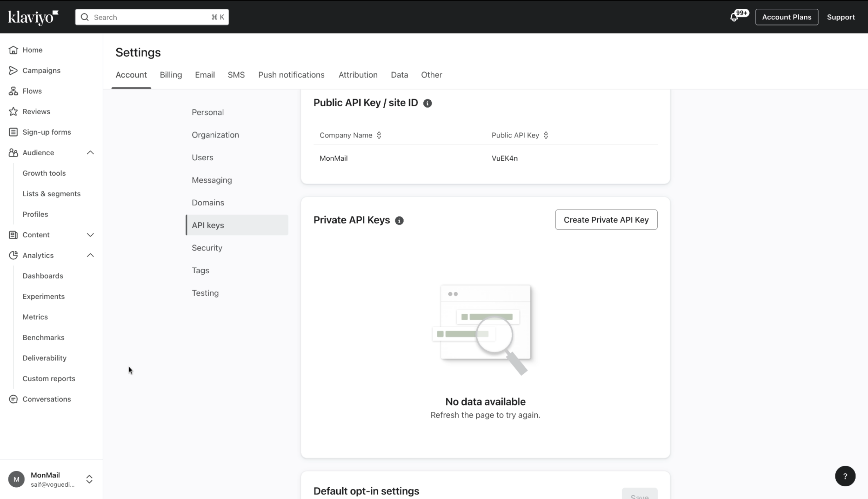The image size is (868, 499).
Task: Click the info icon next to Private API Keys
Action: pyautogui.click(x=399, y=220)
